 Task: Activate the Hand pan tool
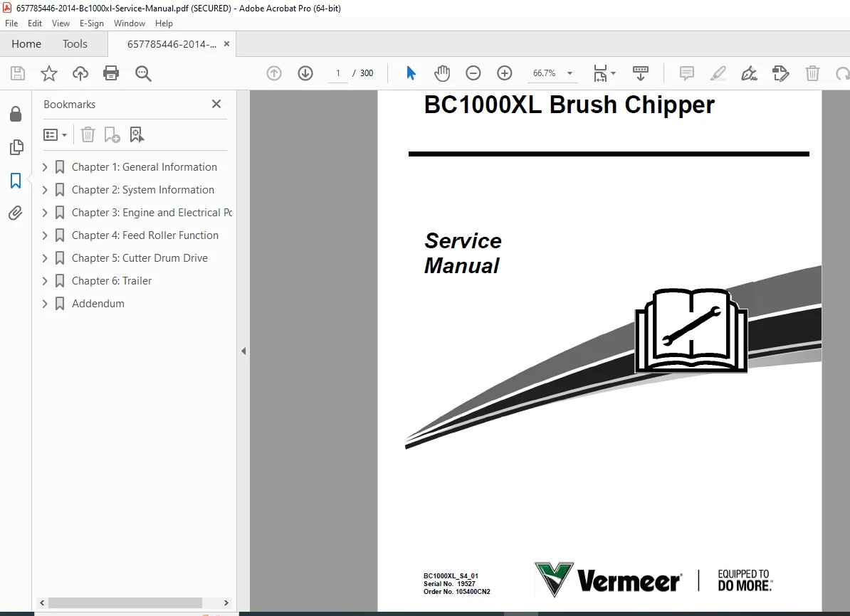(442, 73)
